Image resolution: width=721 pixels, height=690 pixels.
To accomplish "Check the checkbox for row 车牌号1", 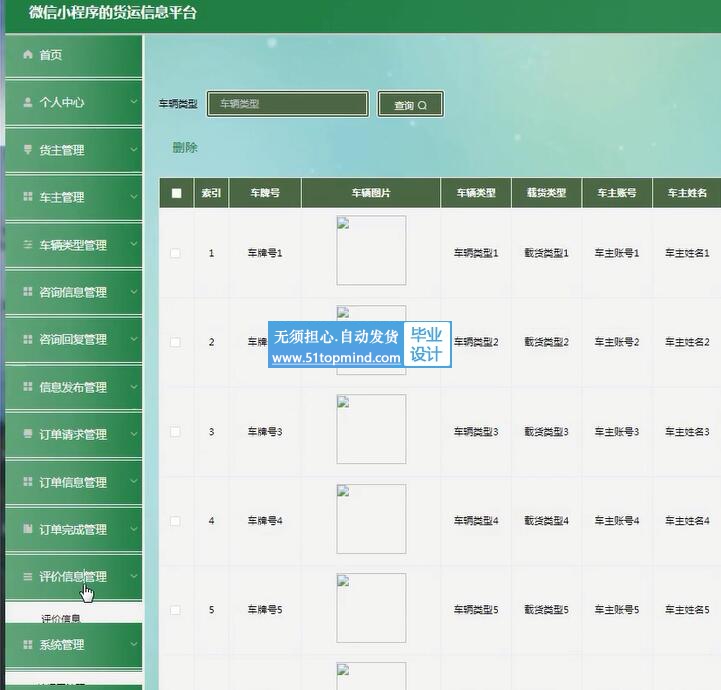I will tap(175, 253).
